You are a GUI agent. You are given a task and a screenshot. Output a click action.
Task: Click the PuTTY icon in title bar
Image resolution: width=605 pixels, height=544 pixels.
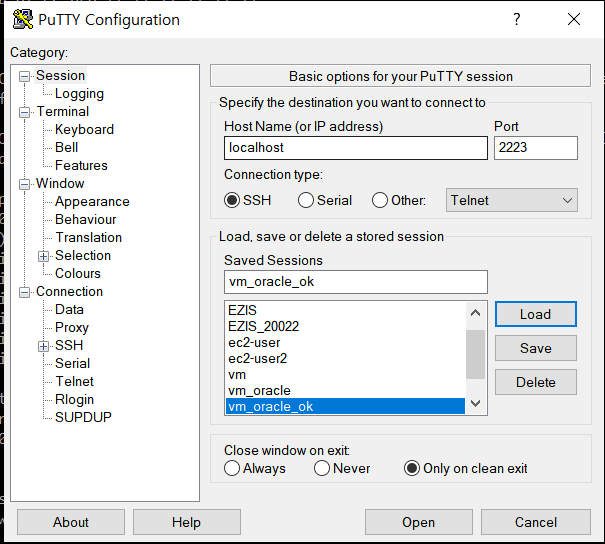(x=23, y=19)
